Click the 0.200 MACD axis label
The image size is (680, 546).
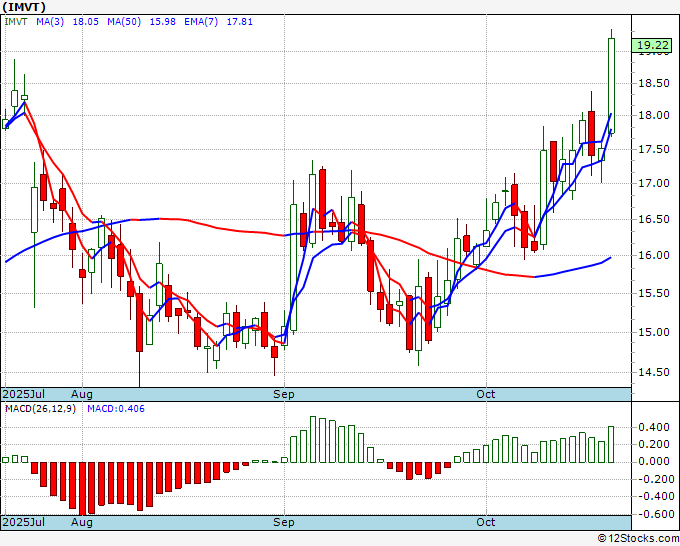coord(654,445)
